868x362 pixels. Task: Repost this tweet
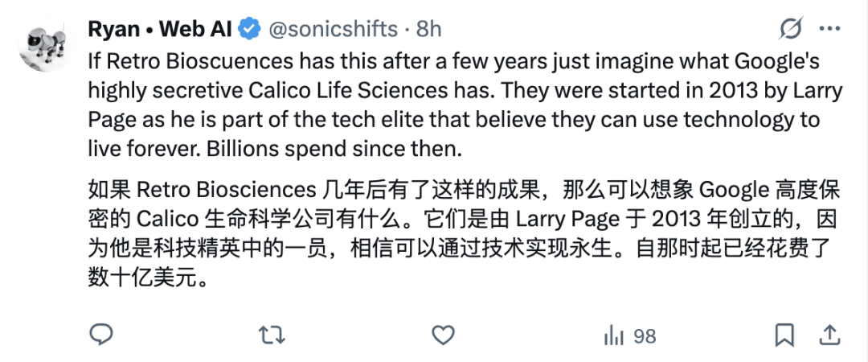(x=273, y=334)
